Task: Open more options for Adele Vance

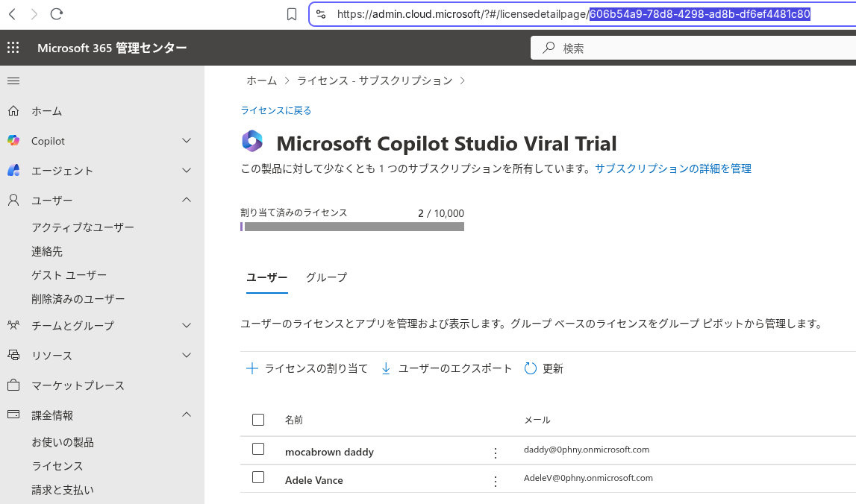Action: coord(495,481)
